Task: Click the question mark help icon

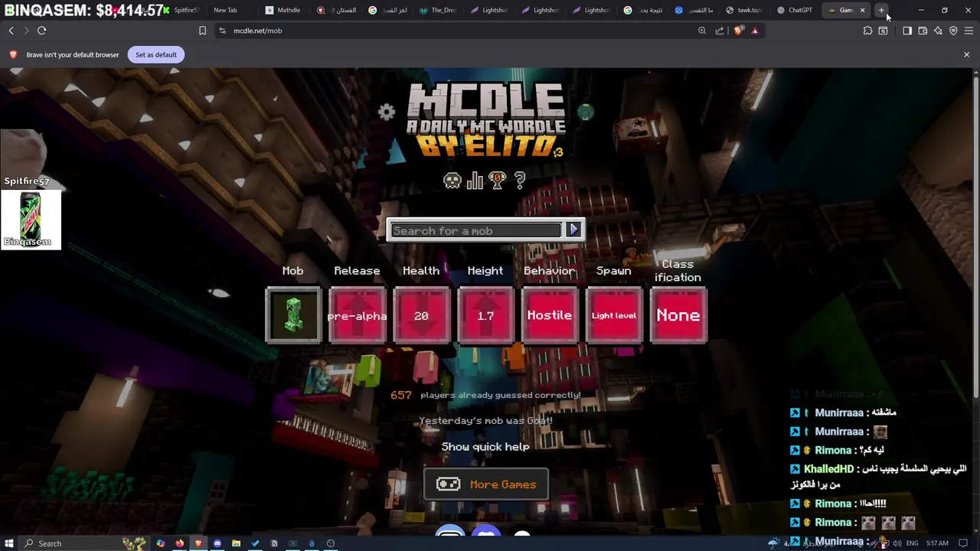Action: point(520,181)
